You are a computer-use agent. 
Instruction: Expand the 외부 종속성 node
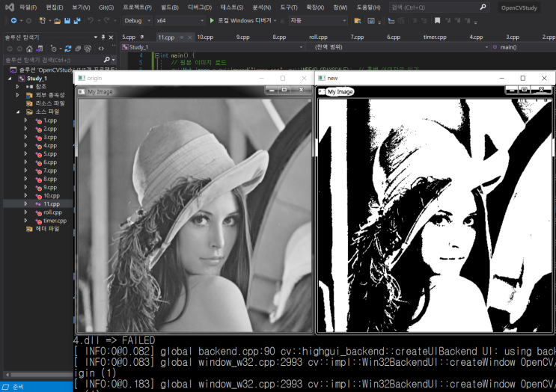click(x=17, y=95)
